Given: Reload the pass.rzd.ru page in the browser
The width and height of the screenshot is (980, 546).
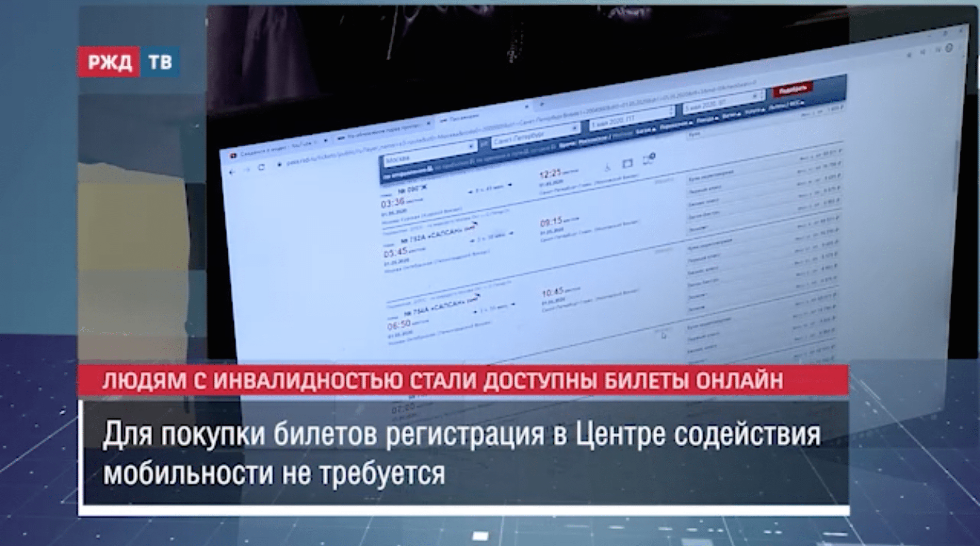Looking at the screenshot, I should coord(262,168).
